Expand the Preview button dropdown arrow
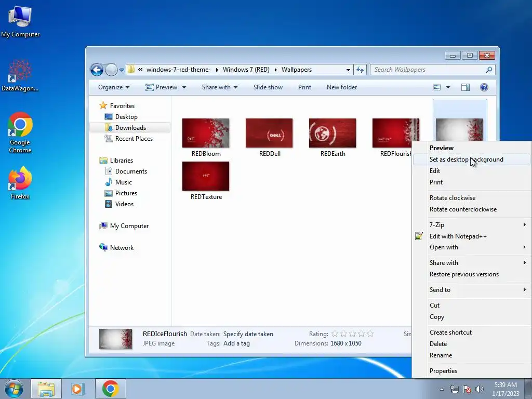The image size is (532, 399). 184,87
